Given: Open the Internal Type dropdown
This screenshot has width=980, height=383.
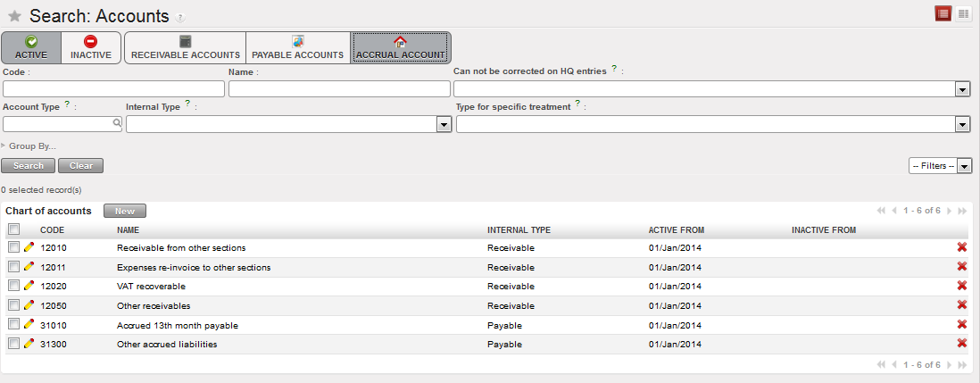Looking at the screenshot, I should point(444,125).
